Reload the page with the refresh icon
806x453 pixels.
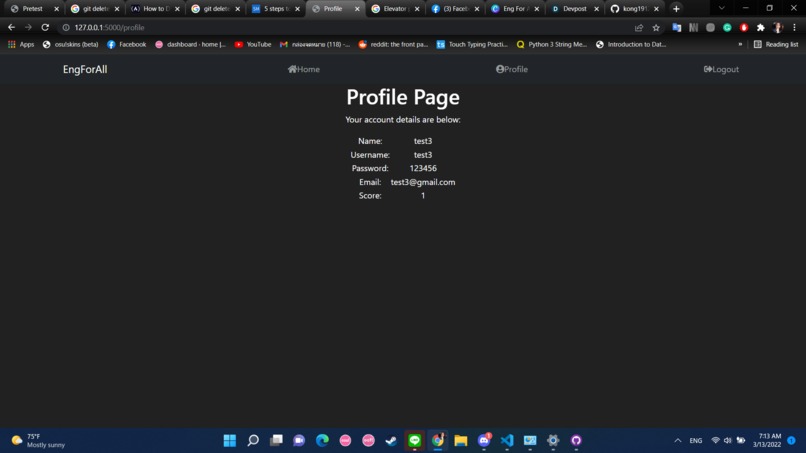point(45,27)
